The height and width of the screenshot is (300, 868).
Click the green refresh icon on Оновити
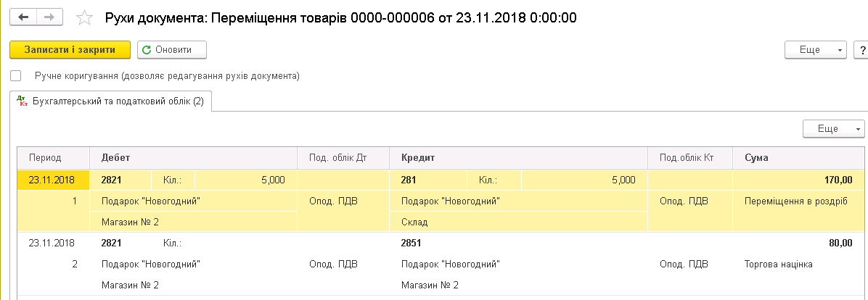click(147, 50)
